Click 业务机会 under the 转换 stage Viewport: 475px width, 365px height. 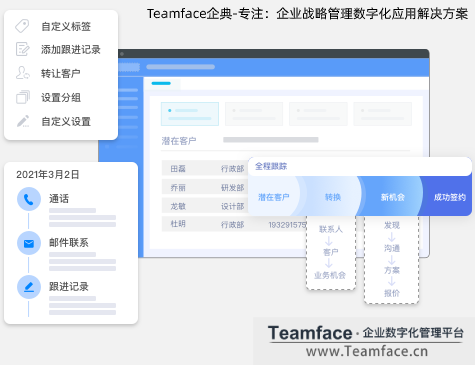click(330, 275)
